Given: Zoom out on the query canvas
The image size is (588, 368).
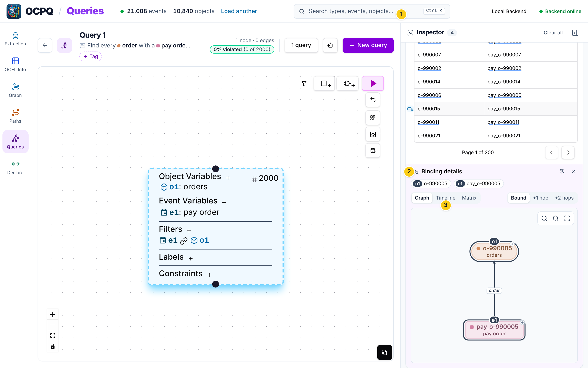Looking at the screenshot, I should point(52,325).
